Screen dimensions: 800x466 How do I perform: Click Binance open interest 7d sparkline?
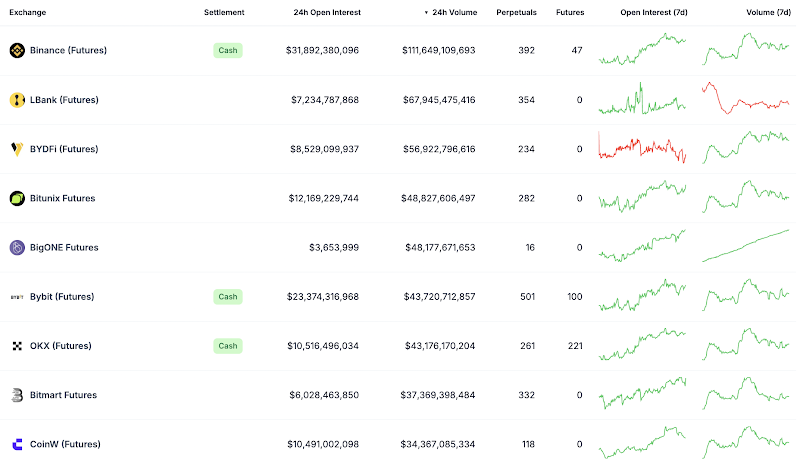642,49
